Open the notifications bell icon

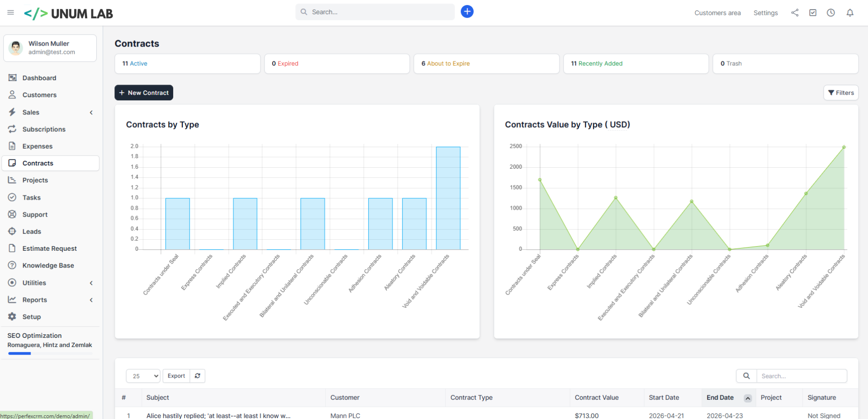[850, 13]
